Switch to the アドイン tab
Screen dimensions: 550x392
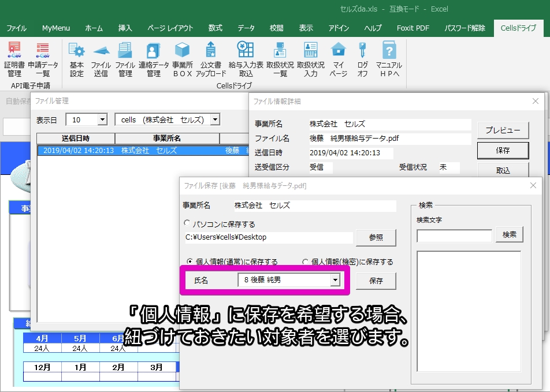(x=339, y=28)
